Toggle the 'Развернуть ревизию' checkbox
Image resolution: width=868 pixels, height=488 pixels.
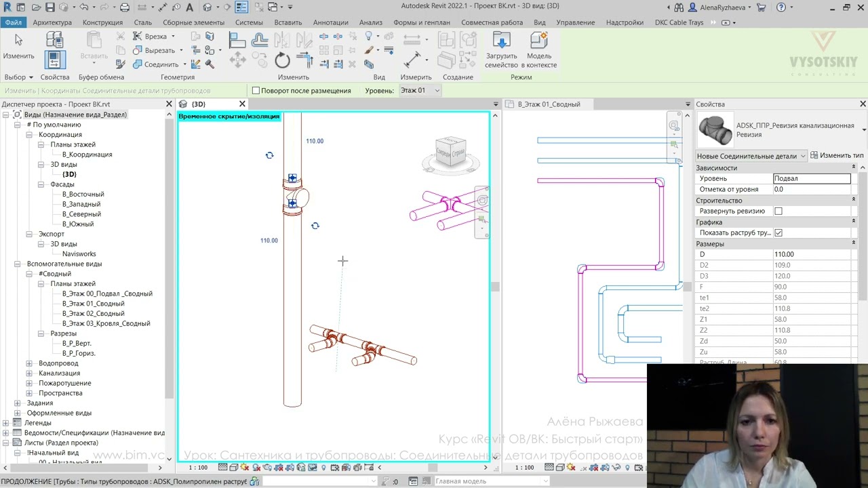pyautogui.click(x=778, y=211)
